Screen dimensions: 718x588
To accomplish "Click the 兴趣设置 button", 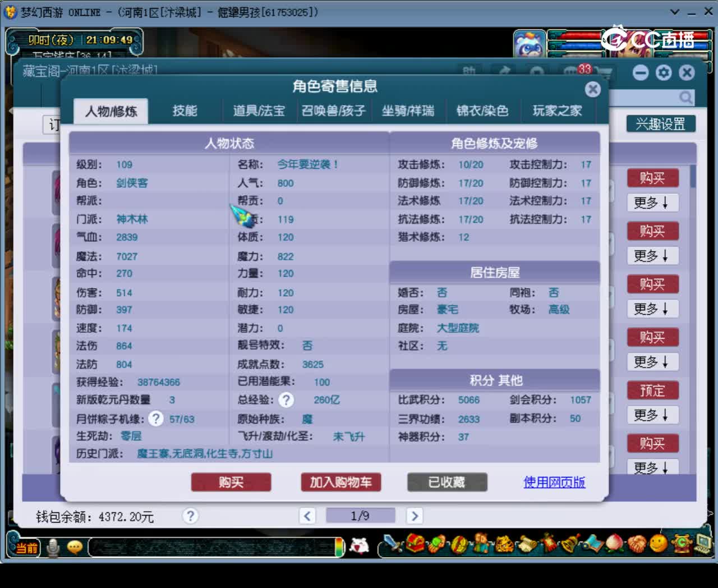I will 661,124.
